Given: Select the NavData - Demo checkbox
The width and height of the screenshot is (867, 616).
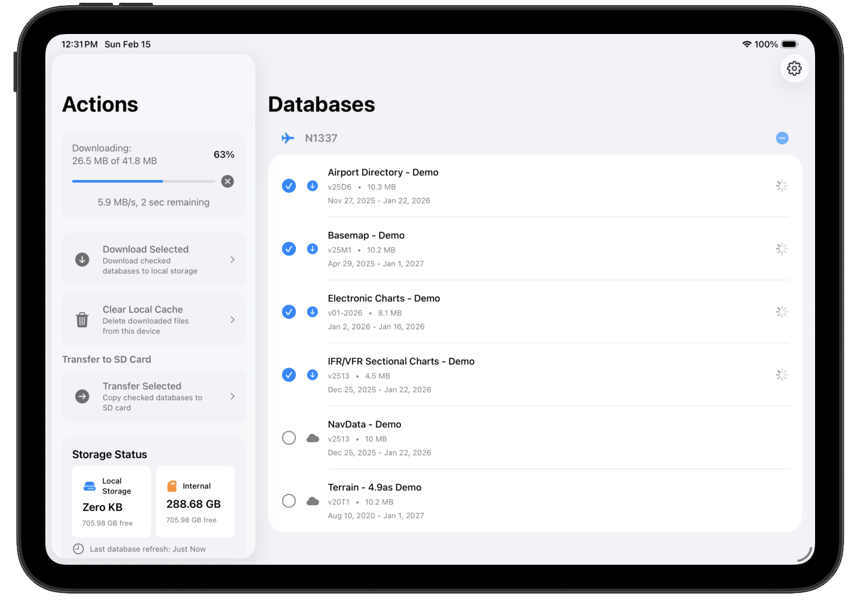Looking at the screenshot, I should pos(289,438).
